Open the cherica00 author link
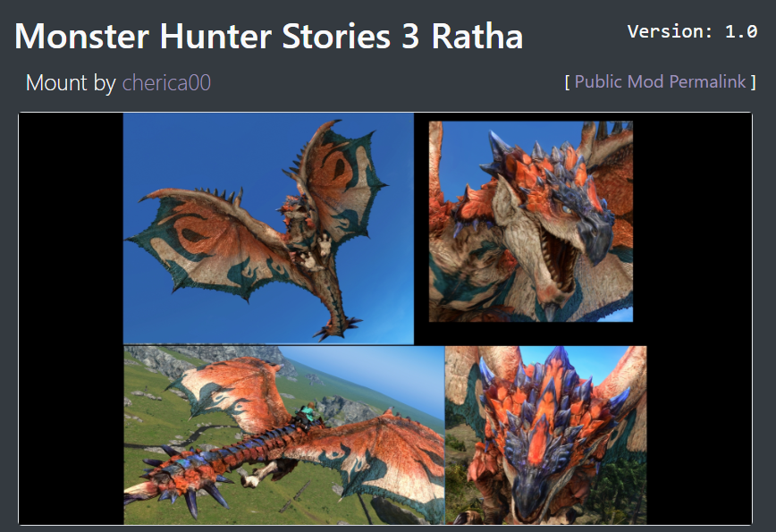This screenshot has height=532, width=776. point(166,82)
